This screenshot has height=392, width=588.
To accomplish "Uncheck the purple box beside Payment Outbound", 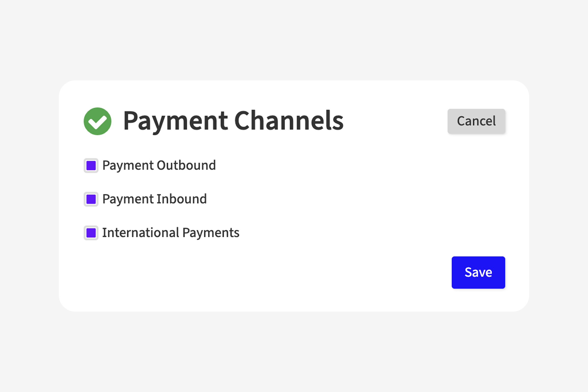I will pos(91,166).
